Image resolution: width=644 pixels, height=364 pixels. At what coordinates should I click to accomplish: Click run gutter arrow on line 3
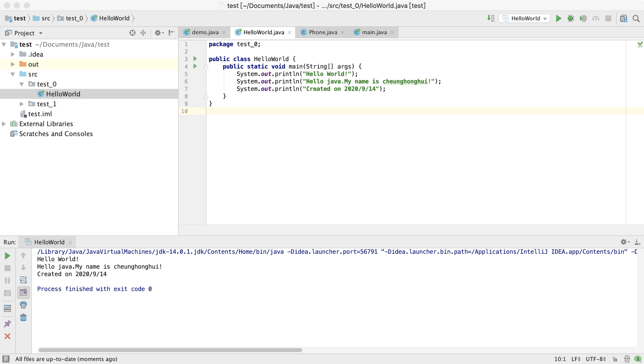(x=195, y=59)
